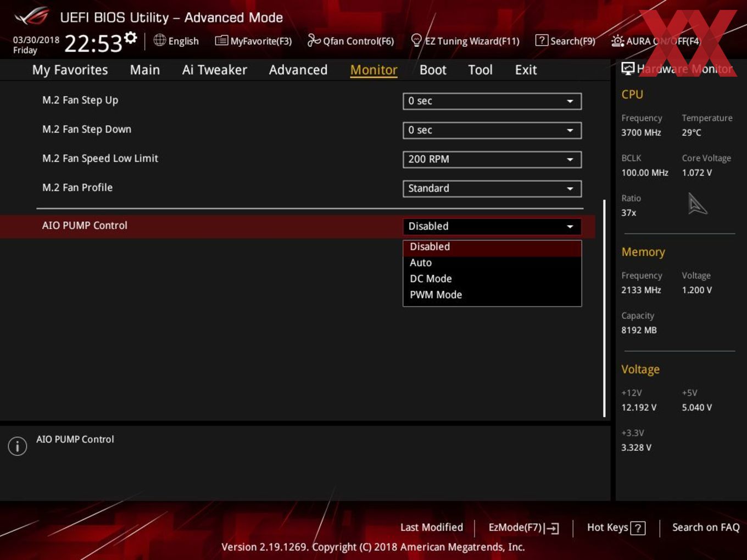Click CPU Frequency 3700 MHz value
The image size is (747, 560).
pos(641,132)
